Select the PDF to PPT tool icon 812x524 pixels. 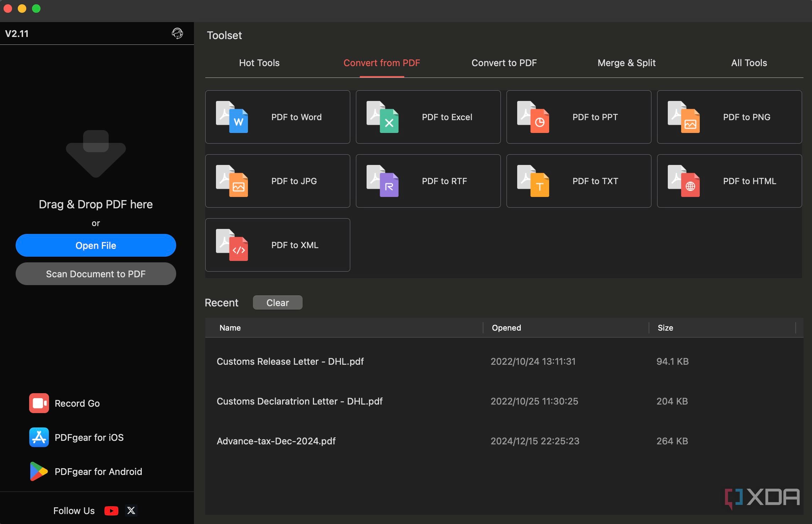point(533,117)
